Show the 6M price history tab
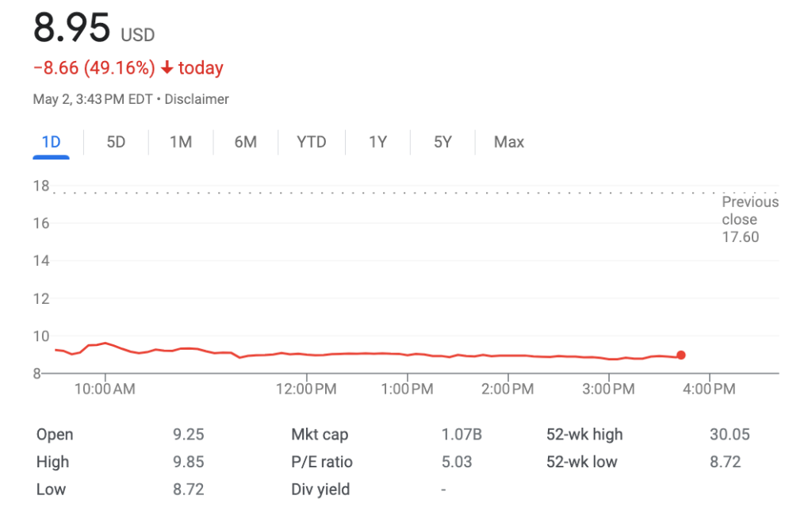812x507 pixels. (245, 142)
